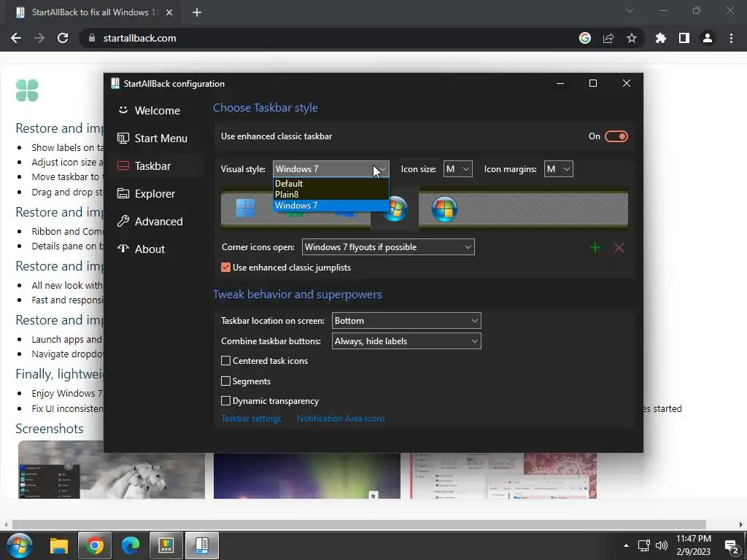Open Icon margins dropdown
Image resolution: width=747 pixels, height=560 pixels.
[558, 169]
